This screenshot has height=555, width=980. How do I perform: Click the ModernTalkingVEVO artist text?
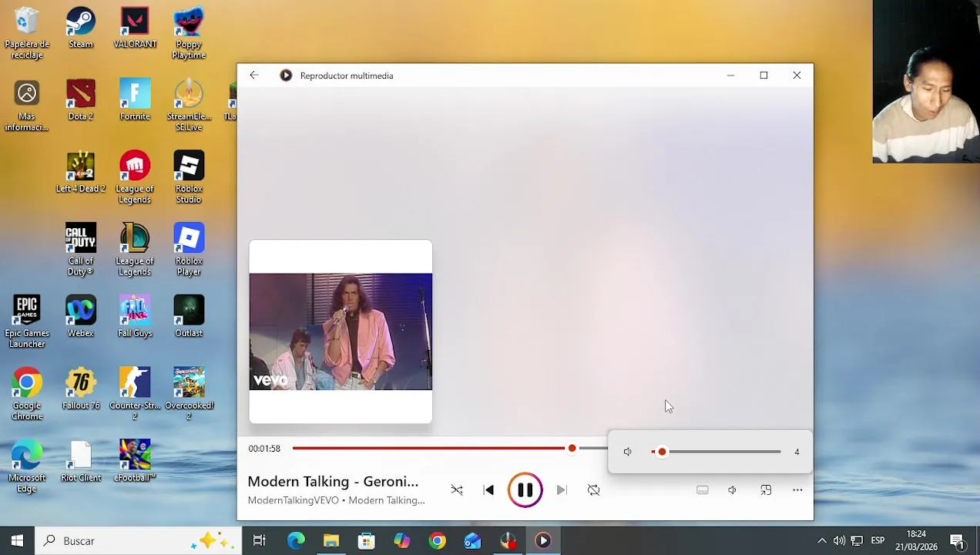(293, 500)
